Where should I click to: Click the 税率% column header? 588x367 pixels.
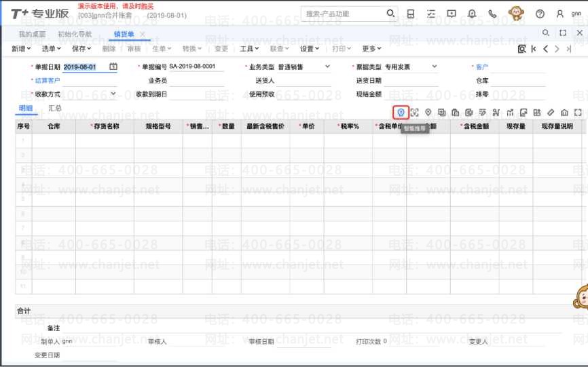coord(348,126)
